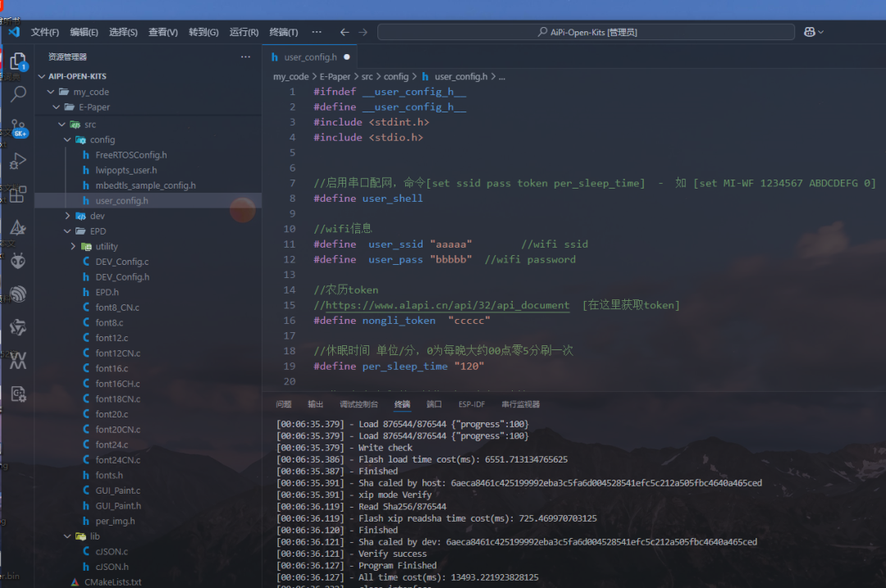Open the Explorer view in activity bar
Viewport: 886px width, 588px height.
coord(18,61)
